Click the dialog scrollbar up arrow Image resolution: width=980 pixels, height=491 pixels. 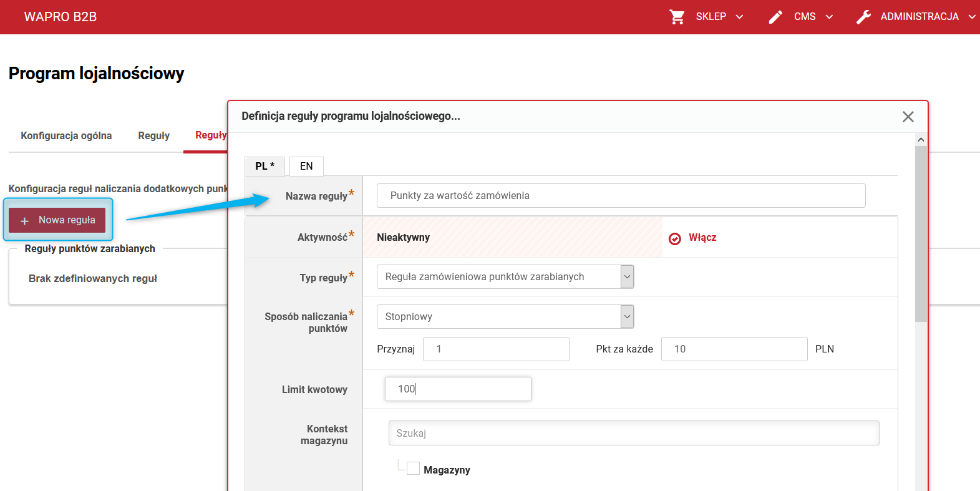point(921,140)
